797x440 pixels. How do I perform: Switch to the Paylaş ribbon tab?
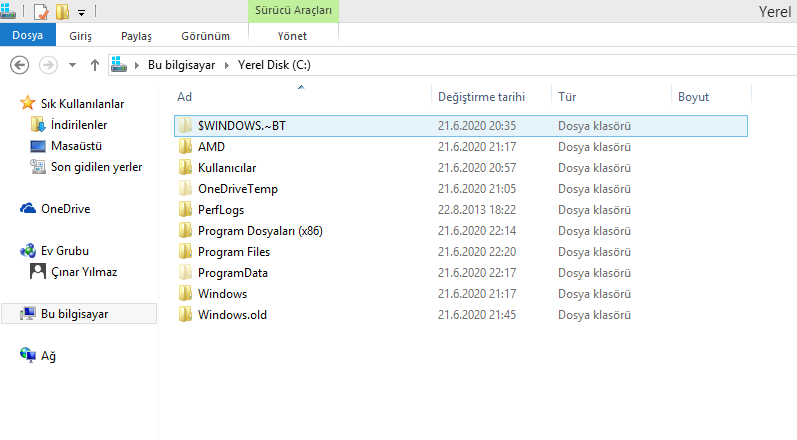point(136,36)
